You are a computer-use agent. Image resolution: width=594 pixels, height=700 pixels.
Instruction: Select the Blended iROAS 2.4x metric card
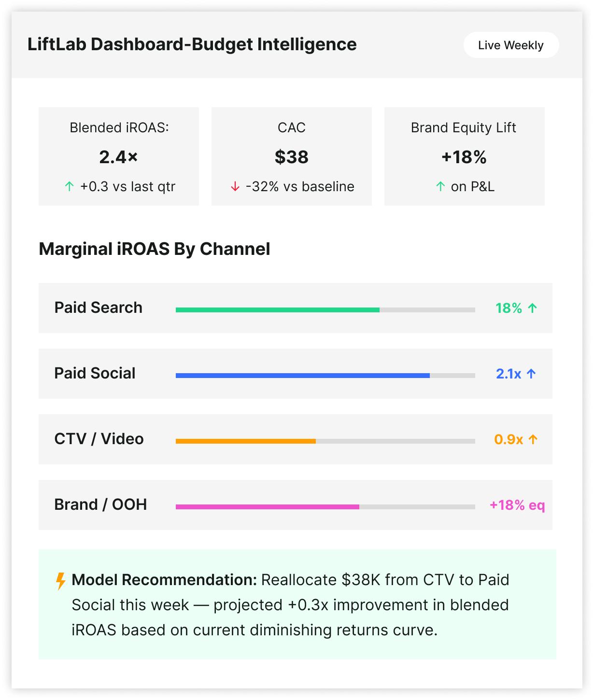[x=118, y=156]
